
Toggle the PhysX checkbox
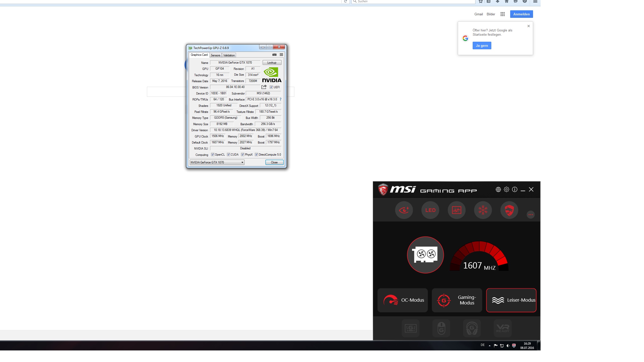click(x=243, y=155)
